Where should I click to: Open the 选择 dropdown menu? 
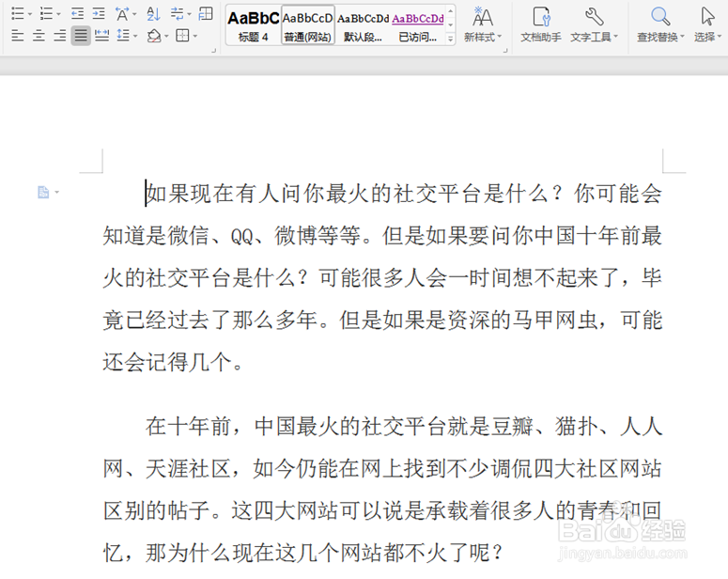720,37
